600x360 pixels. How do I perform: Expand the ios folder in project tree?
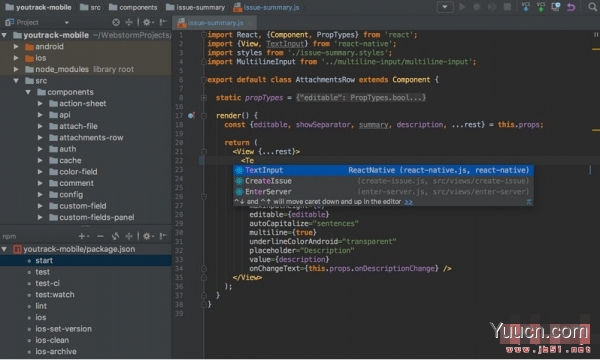(16, 58)
